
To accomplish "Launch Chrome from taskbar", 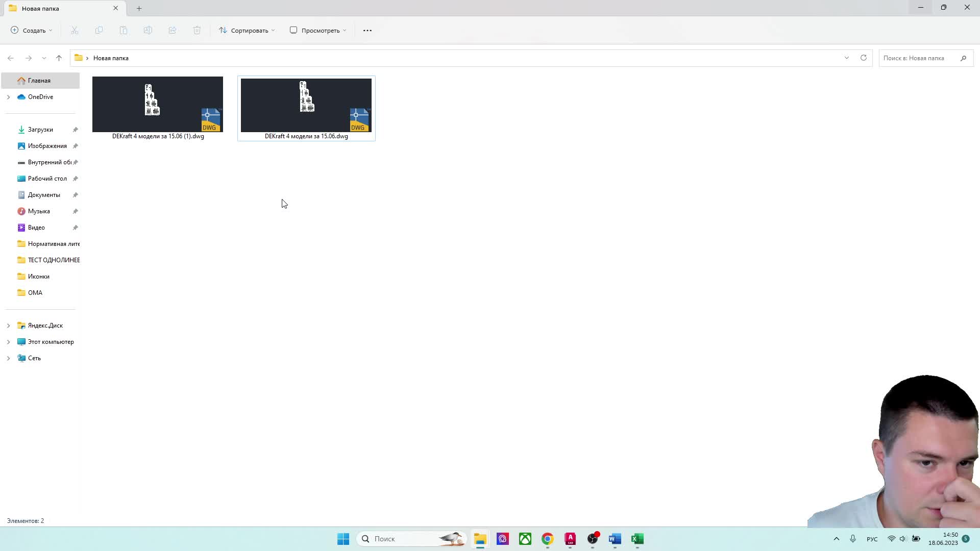I will point(547,539).
